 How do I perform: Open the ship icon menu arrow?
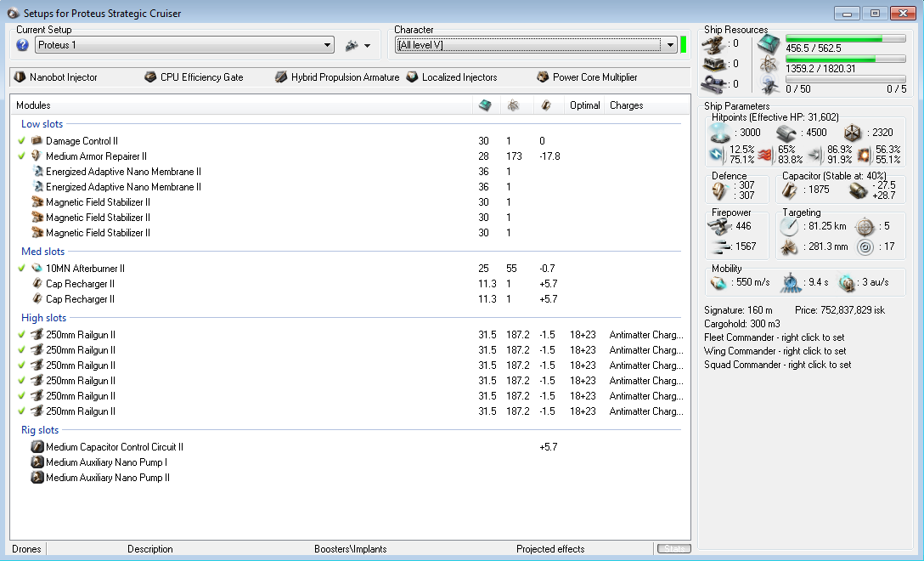point(367,45)
